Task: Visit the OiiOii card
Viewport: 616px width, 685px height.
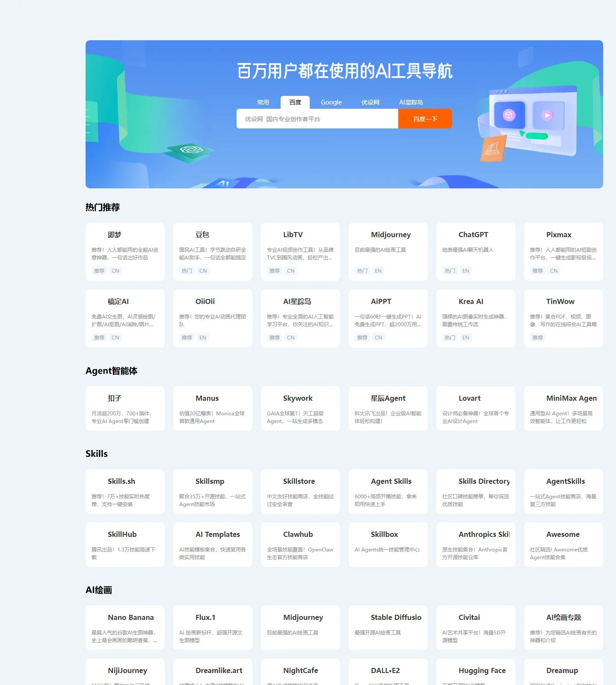Action: click(213, 319)
